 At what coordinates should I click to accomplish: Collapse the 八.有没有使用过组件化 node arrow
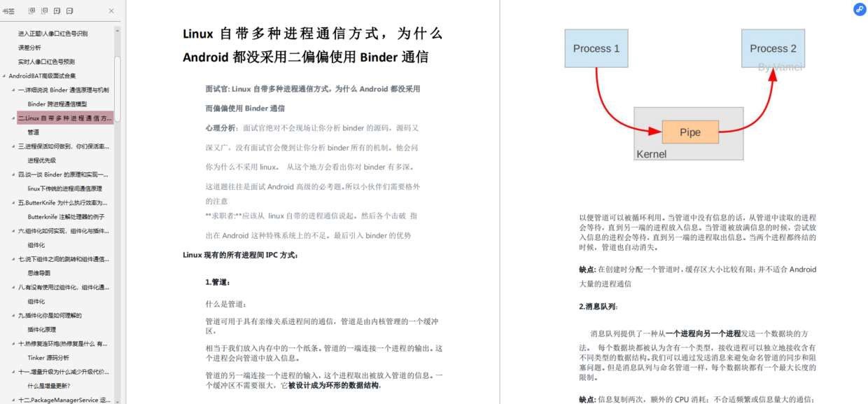(13, 287)
